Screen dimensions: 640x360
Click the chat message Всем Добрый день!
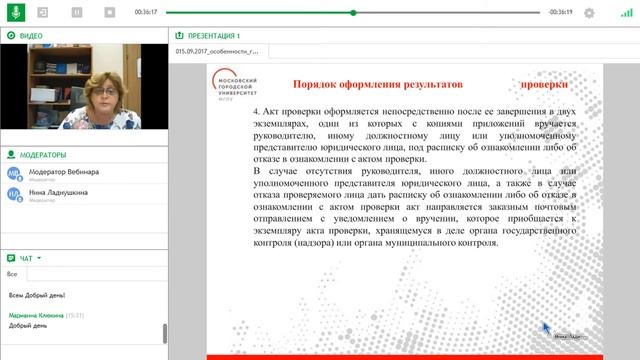click(37, 295)
